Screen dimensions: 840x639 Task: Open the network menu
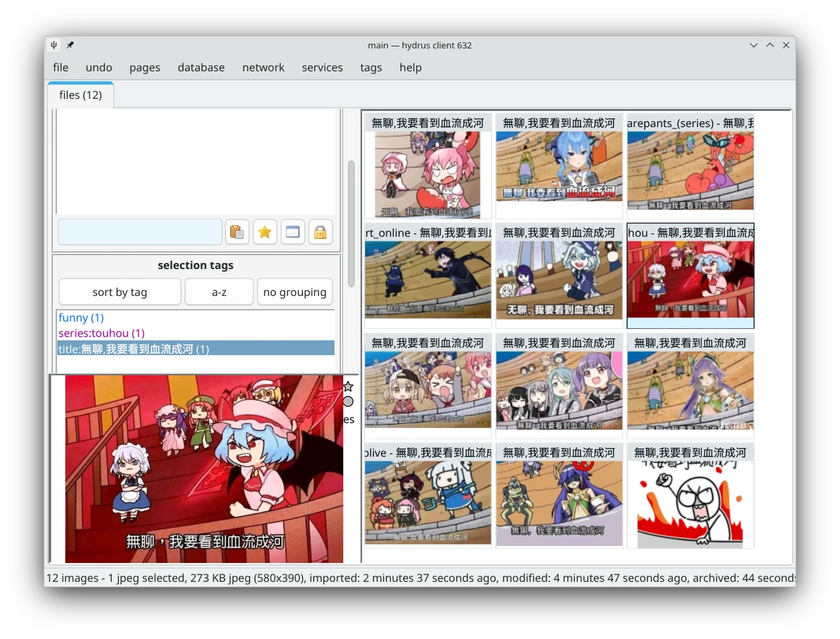coord(263,67)
